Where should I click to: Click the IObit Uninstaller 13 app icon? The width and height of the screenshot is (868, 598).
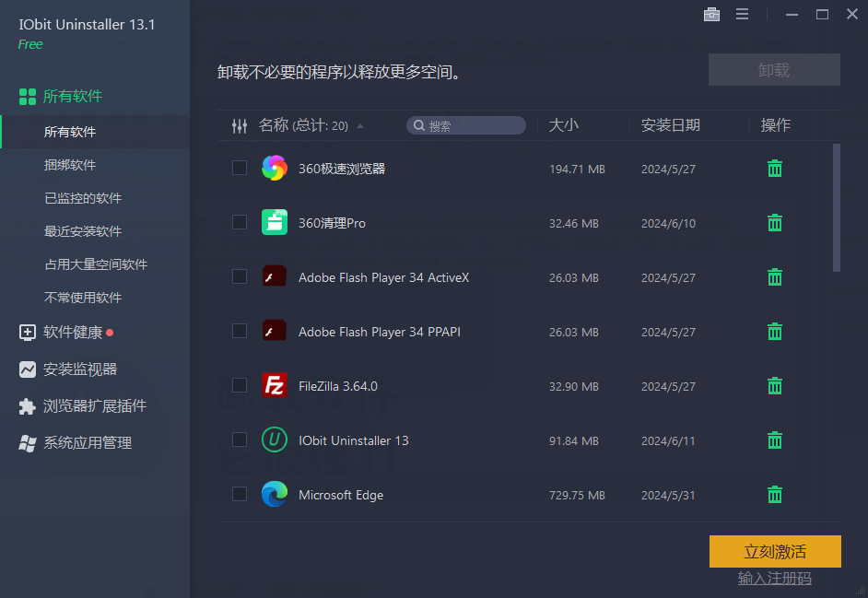point(274,440)
